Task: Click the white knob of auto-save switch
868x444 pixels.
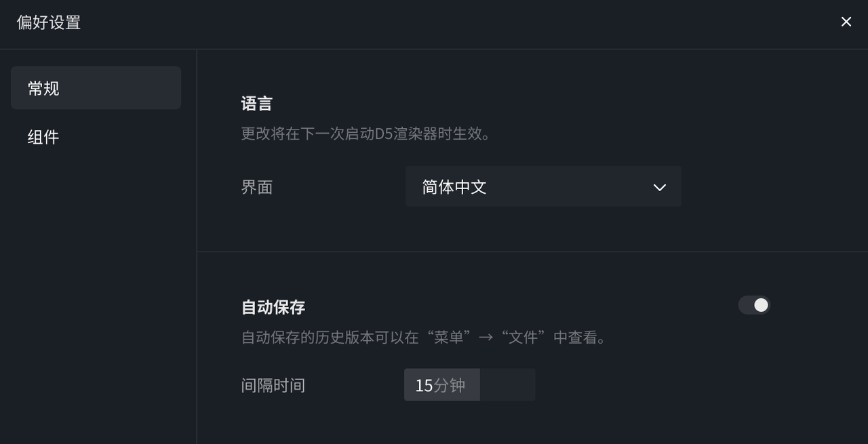Action: point(762,305)
